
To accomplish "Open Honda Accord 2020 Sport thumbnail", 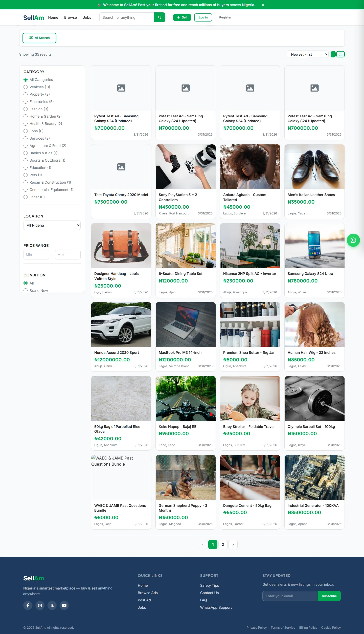I will click(x=121, y=325).
